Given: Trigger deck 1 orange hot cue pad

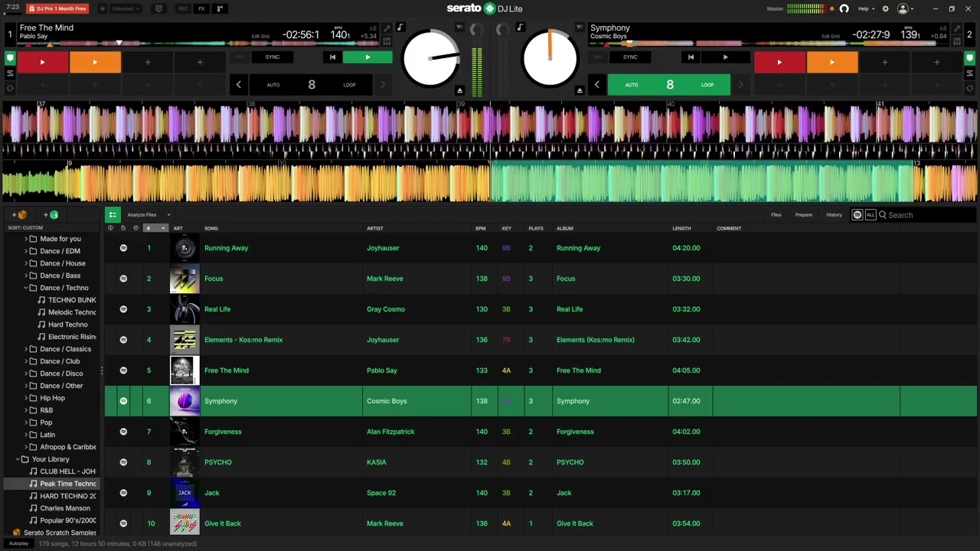Looking at the screenshot, I should point(95,62).
